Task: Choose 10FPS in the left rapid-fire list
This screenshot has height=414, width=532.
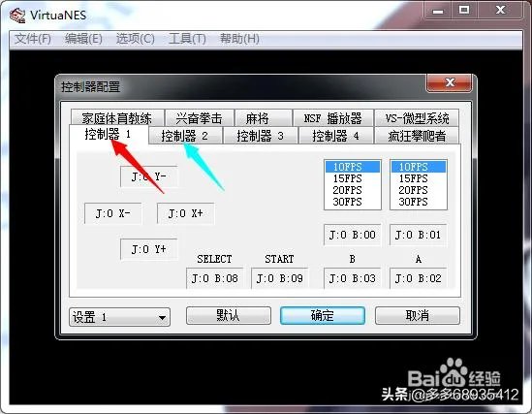Action: tap(352, 167)
